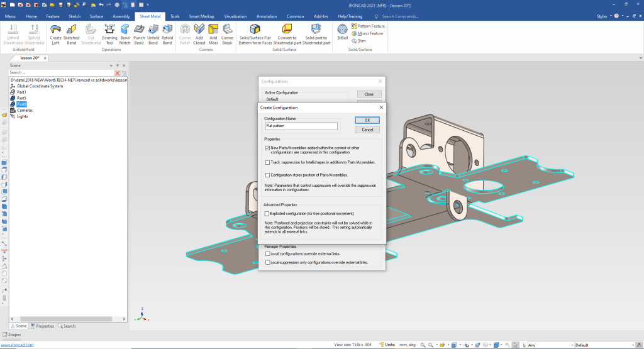Screen dimensions: 644x349
Task: Switch to the Assembly ribbon tab
Action: click(121, 16)
